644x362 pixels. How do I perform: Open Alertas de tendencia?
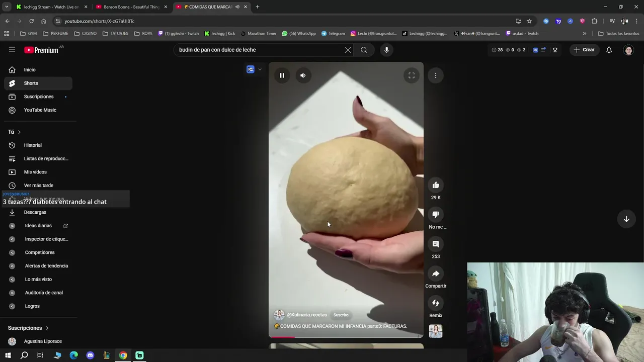tap(38, 266)
